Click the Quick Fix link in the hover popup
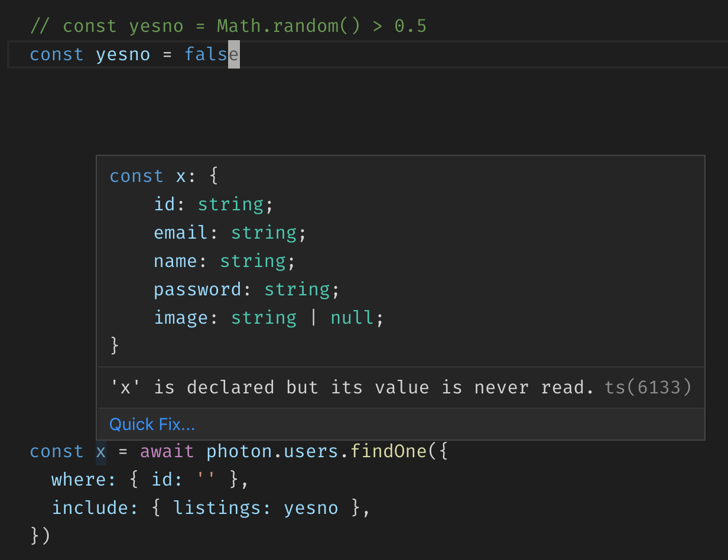This screenshot has width=728, height=560. [152, 424]
